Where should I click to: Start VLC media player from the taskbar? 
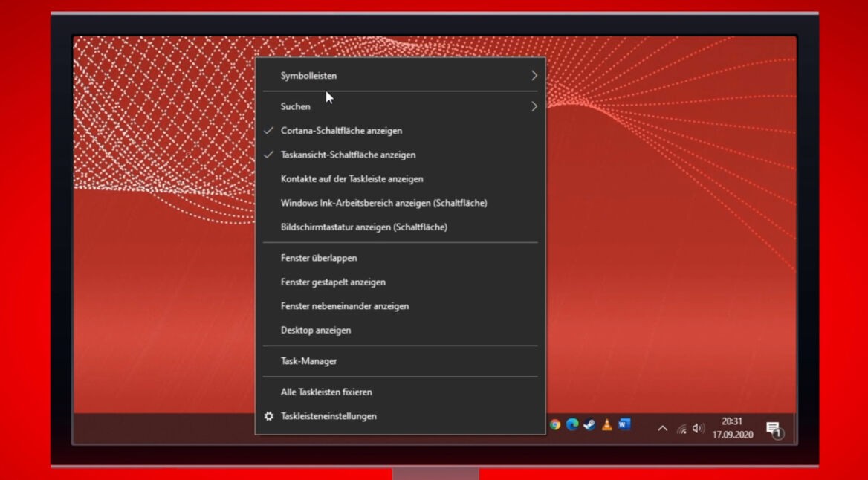click(x=606, y=424)
